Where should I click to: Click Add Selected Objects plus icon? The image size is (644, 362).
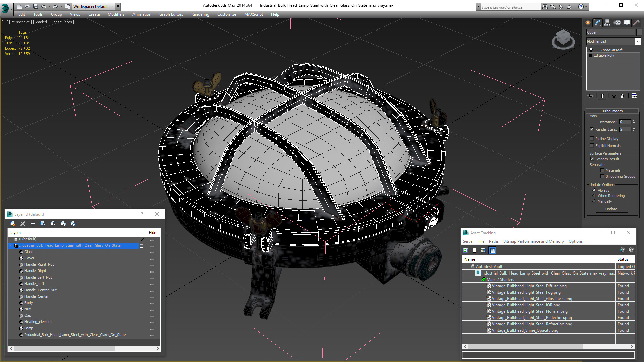click(x=33, y=224)
